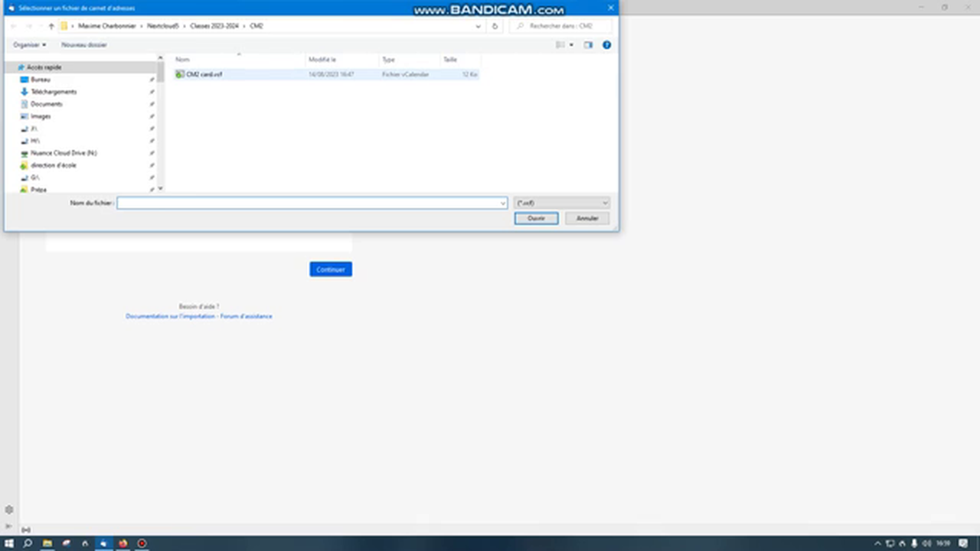Click the Ouvrir button
The width and height of the screenshot is (980, 551).
click(x=536, y=218)
